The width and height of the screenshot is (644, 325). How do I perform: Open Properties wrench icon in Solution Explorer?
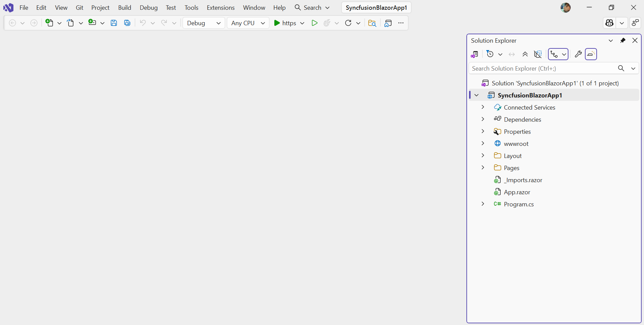(578, 54)
